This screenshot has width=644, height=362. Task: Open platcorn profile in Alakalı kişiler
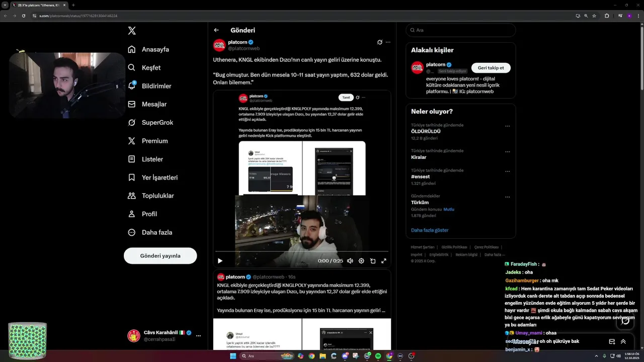(x=436, y=65)
